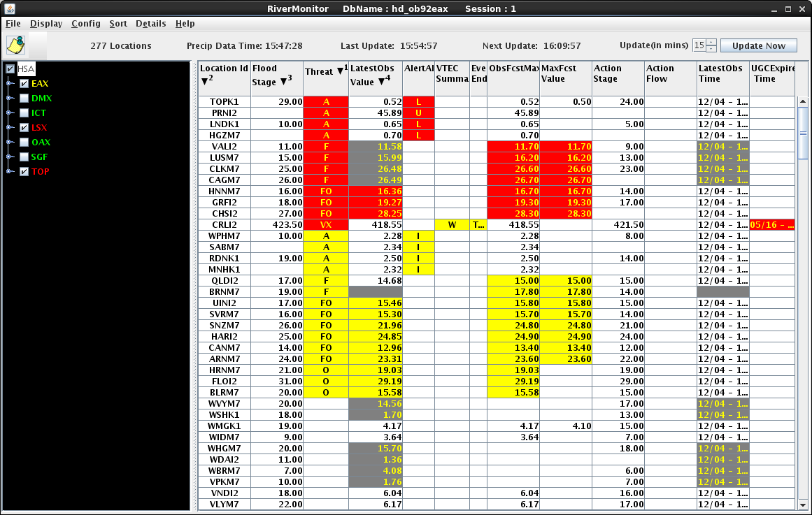This screenshot has width=812, height=515.
Task: Click the yellow pushpin note icon
Action: [15, 45]
